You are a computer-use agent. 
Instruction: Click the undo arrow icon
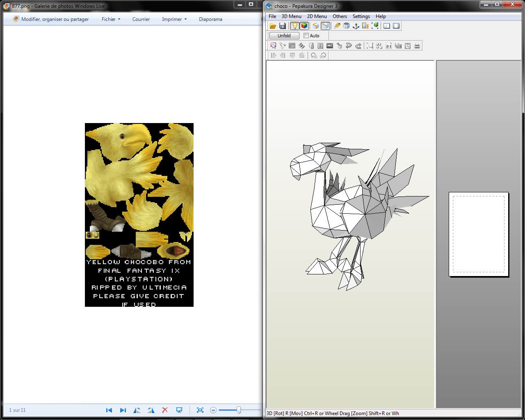pyautogui.click(x=349, y=46)
